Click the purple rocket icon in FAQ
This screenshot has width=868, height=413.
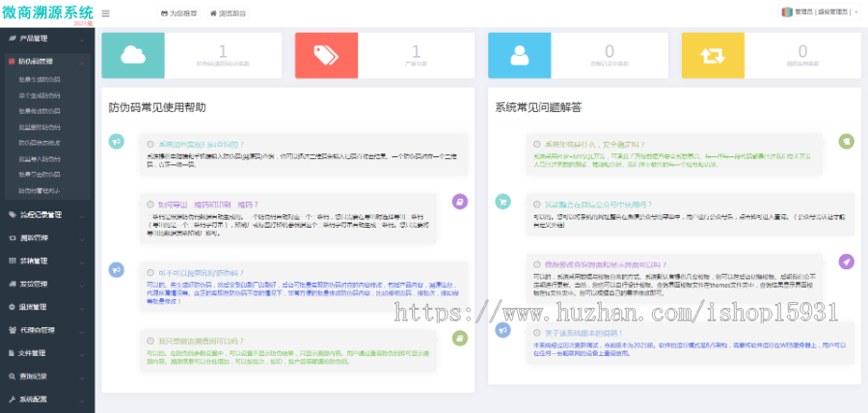[846, 262]
